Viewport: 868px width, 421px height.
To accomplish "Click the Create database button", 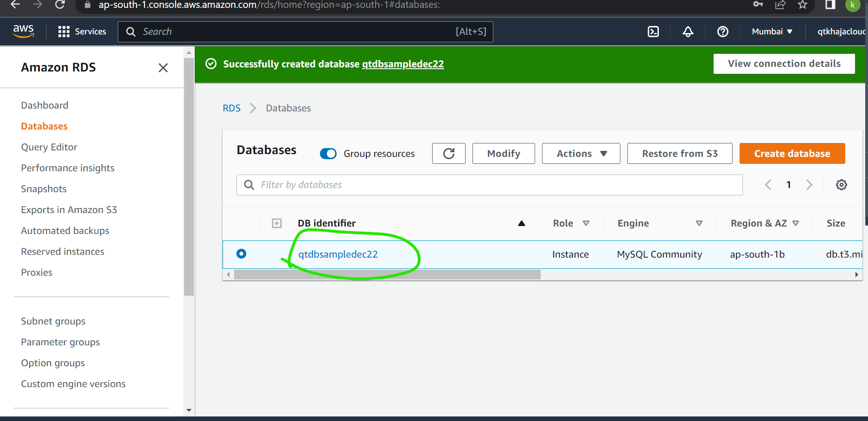I will (x=791, y=154).
